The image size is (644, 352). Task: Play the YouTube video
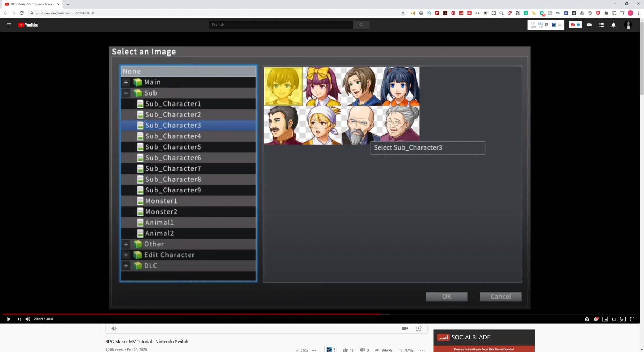9,319
